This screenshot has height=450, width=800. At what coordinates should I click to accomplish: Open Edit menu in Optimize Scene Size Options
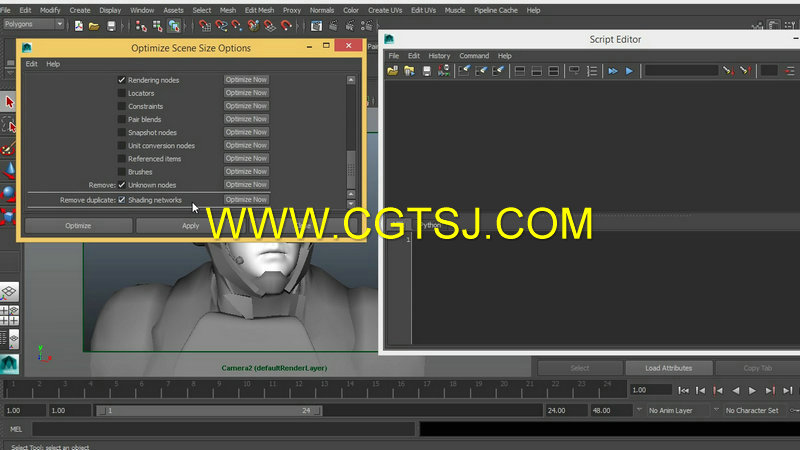tap(32, 64)
